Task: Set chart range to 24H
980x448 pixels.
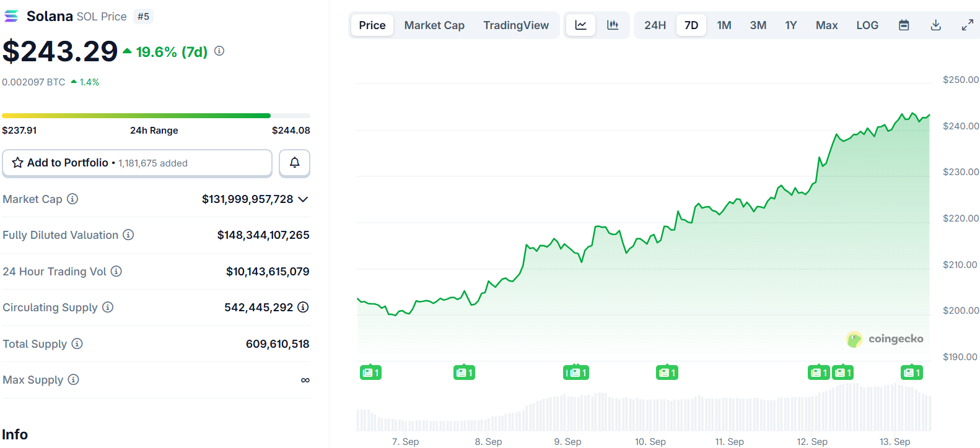Action: click(655, 25)
